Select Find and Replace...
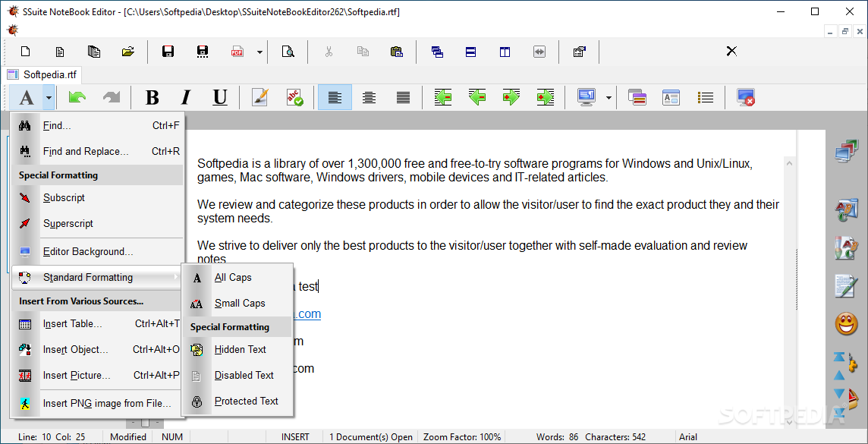 pos(97,151)
